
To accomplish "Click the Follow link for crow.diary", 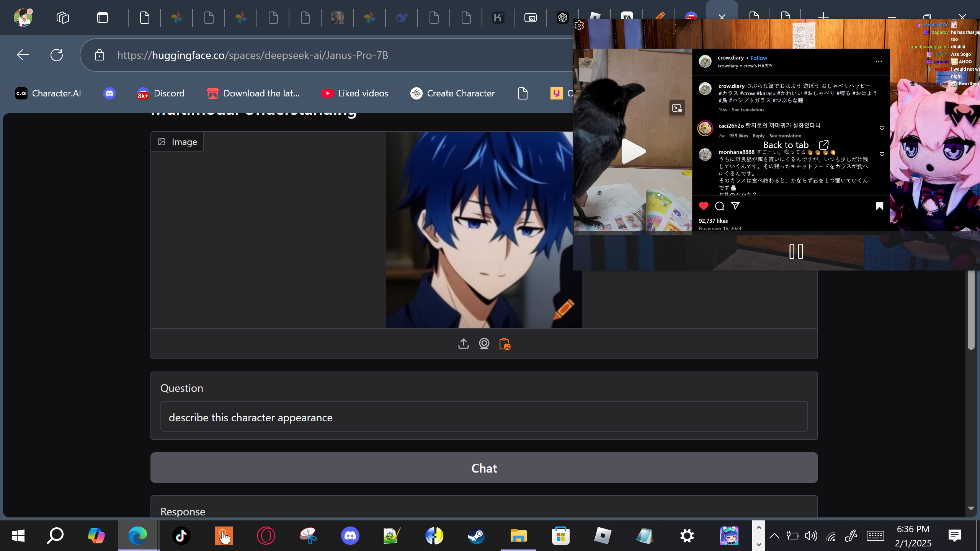I will pos(759,58).
